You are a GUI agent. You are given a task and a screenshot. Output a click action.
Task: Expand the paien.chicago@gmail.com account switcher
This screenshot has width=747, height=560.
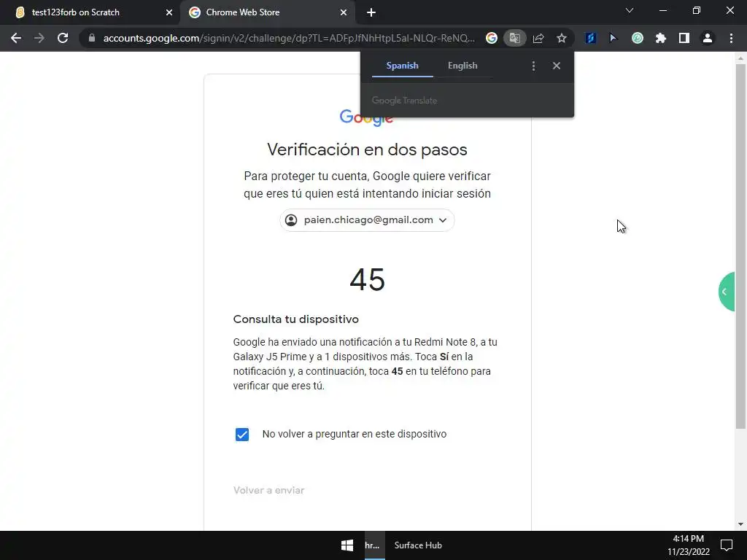367,220
